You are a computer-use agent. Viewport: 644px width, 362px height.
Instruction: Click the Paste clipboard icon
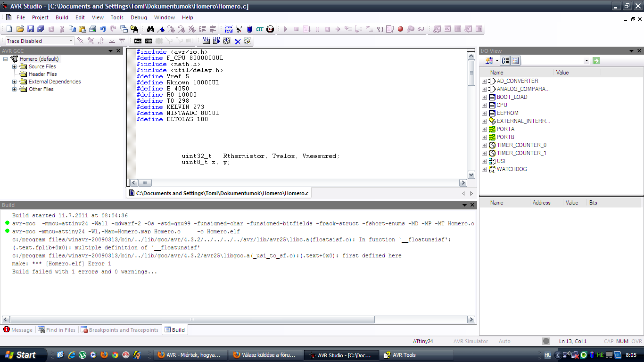[83, 29]
